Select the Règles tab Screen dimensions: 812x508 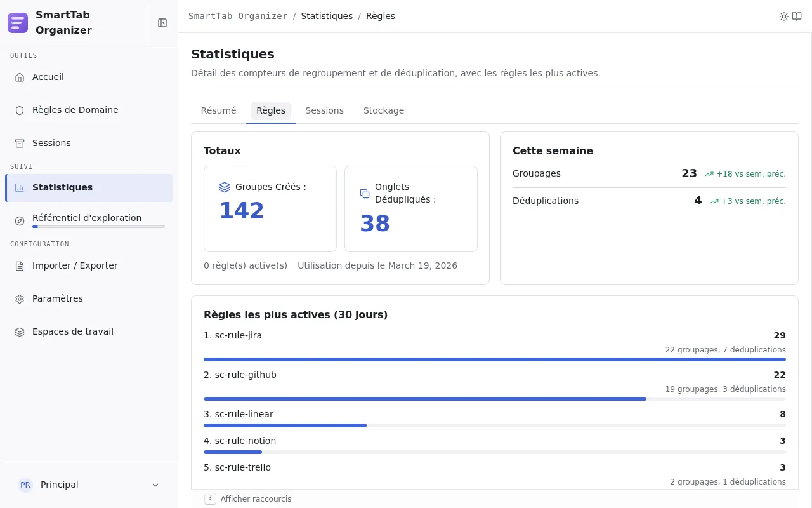271,110
